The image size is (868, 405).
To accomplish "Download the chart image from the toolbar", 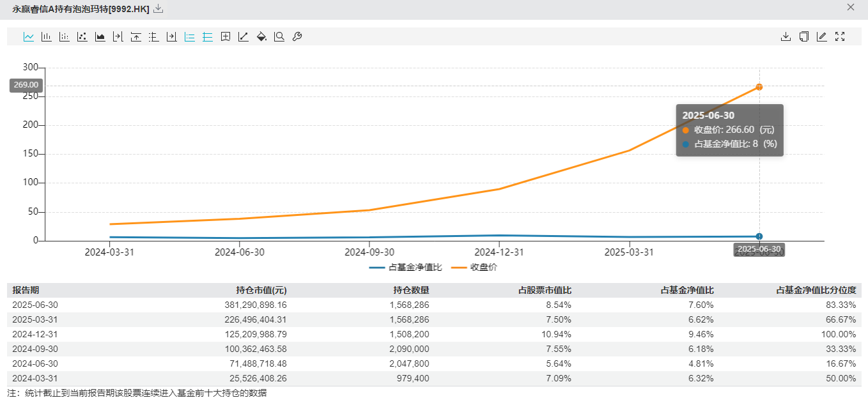I will [786, 37].
